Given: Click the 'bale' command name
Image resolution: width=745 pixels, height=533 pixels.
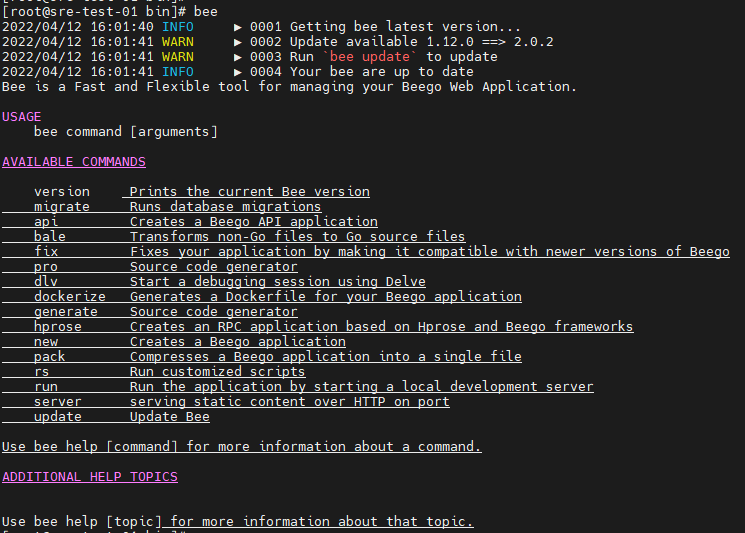Looking at the screenshot, I should click(x=49, y=237).
